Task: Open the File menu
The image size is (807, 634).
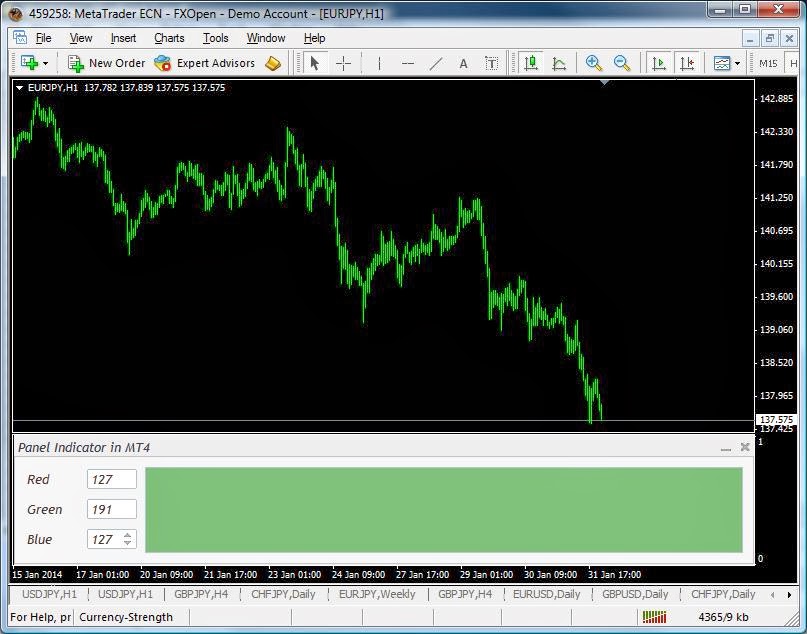Action: [43, 38]
